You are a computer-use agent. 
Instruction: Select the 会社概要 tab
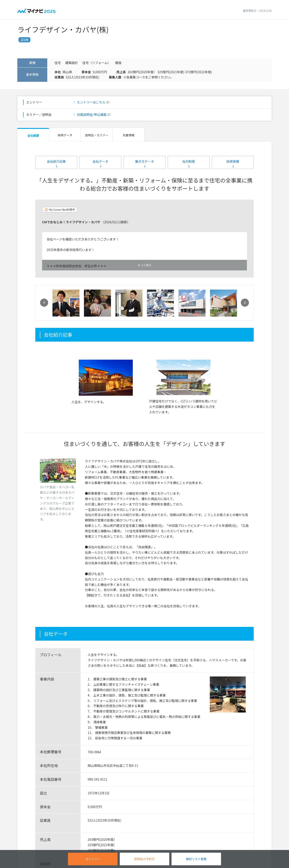point(33,135)
